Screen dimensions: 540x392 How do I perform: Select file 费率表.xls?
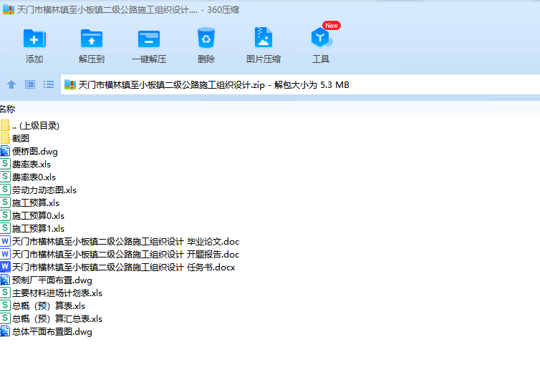pyautogui.click(x=26, y=164)
